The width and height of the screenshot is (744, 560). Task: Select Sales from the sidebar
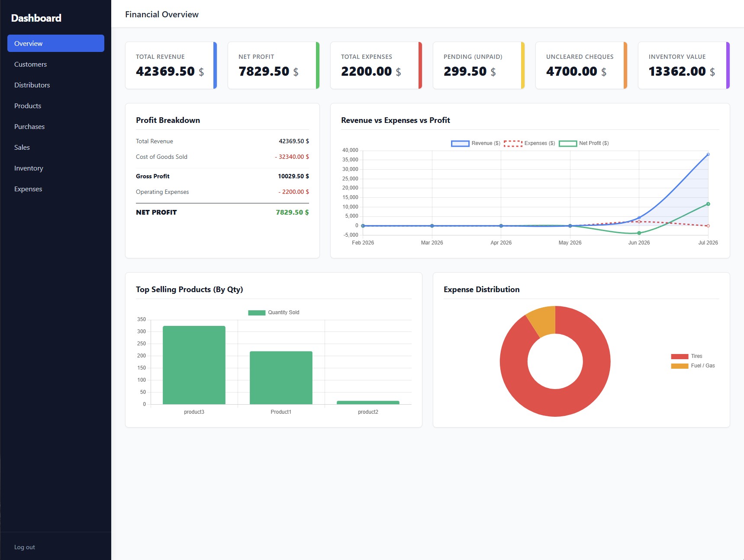pos(56,147)
